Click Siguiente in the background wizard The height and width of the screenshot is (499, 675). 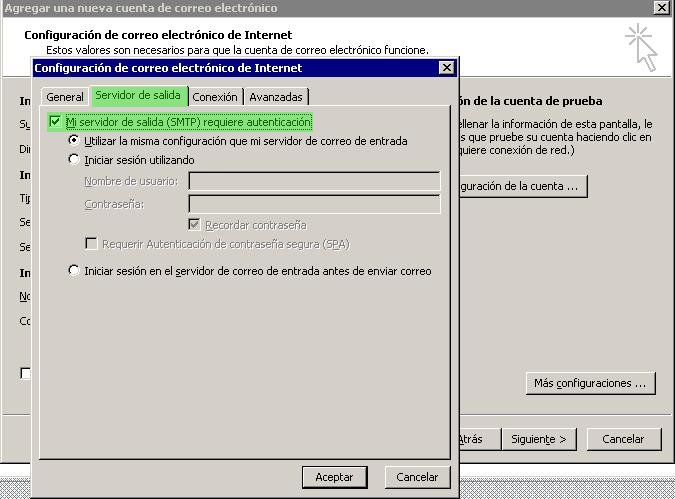coord(539,439)
